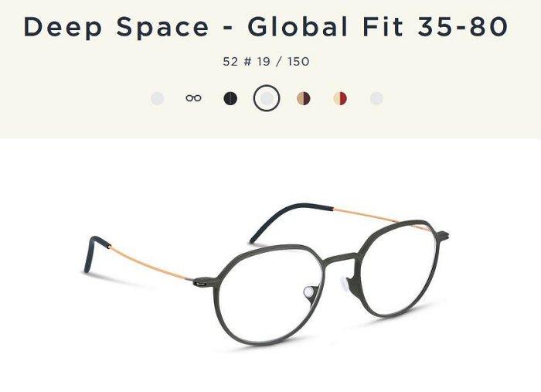Click the left hinge of the frame
The image size is (541, 392).
[x=202, y=282]
